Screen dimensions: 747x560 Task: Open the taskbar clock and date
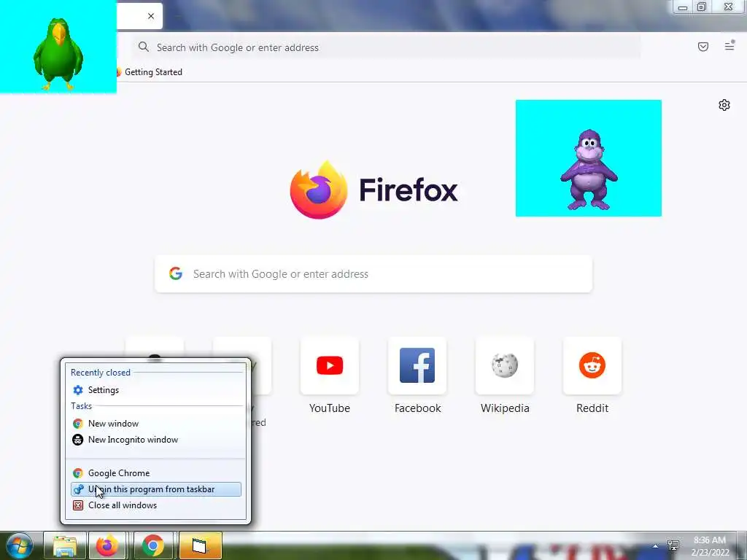click(710, 546)
